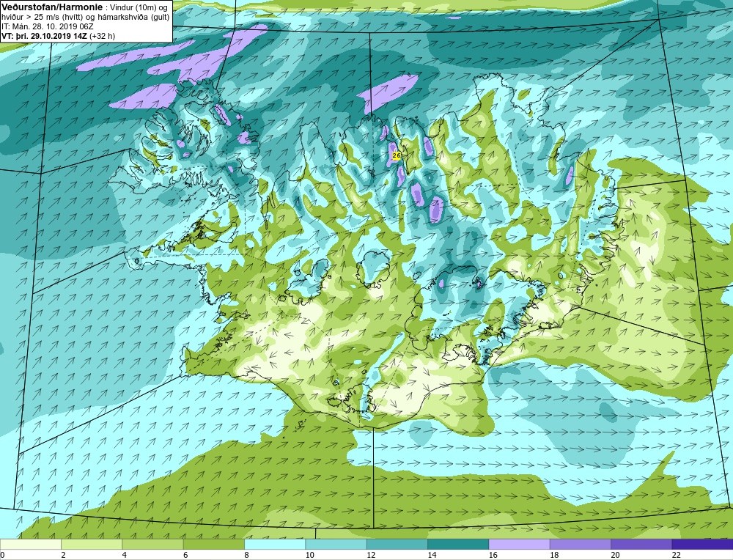Click the legend scale number 14

click(432, 555)
